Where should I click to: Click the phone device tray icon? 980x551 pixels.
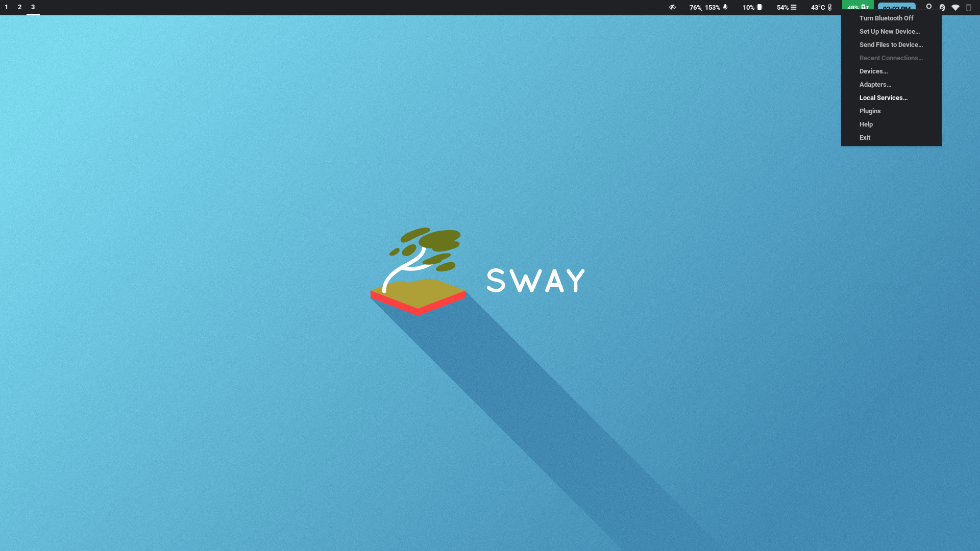969,7
